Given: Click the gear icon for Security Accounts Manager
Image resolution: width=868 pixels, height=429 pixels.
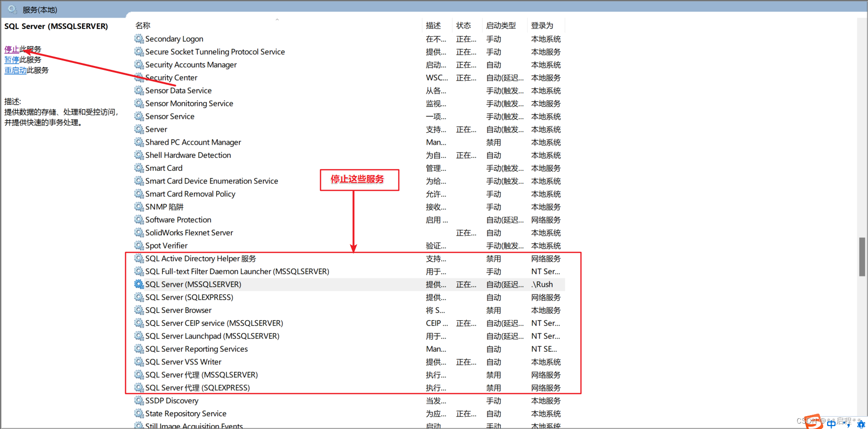Looking at the screenshot, I should (139, 64).
